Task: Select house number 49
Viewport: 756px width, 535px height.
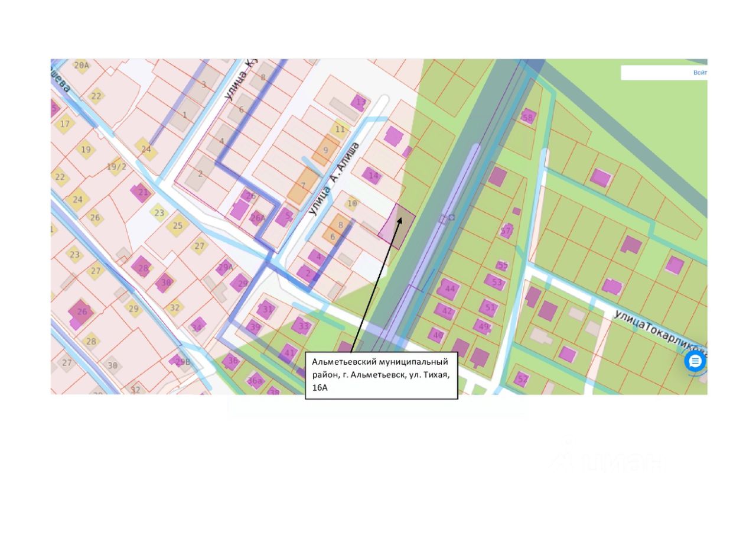Action: tap(483, 326)
